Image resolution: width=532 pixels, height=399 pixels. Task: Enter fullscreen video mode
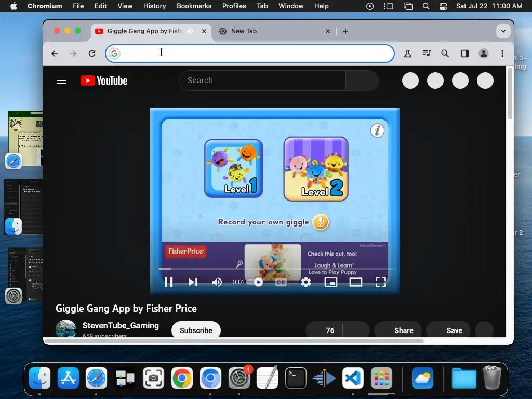pos(381,282)
